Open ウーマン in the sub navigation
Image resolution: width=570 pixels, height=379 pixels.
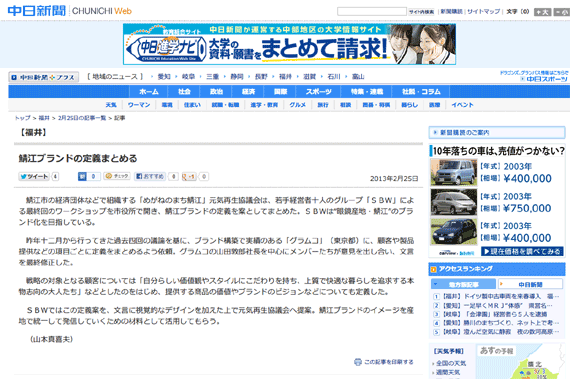139,105
